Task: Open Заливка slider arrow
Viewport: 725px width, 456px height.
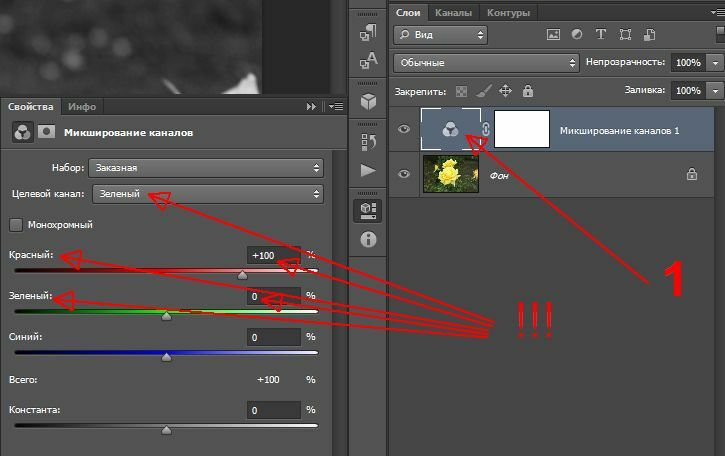Action: [715, 91]
